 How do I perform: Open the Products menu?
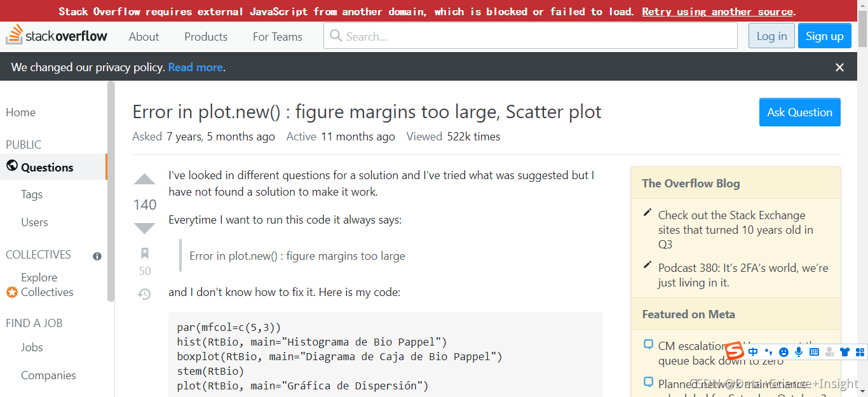pyautogui.click(x=205, y=36)
